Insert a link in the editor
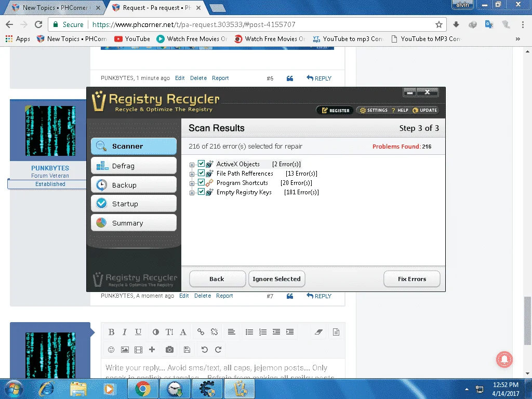The width and height of the screenshot is (532, 399). (x=201, y=332)
